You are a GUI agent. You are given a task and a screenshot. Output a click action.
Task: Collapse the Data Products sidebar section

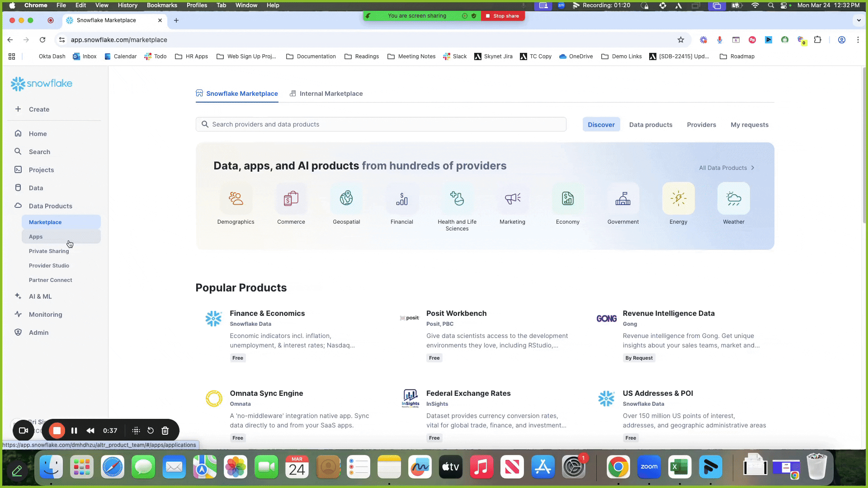(50, 206)
